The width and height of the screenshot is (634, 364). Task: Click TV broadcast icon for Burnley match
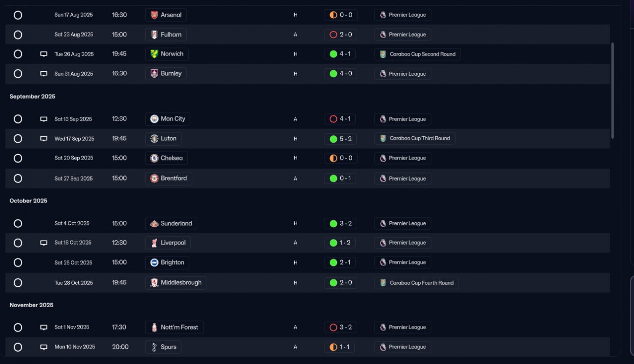tap(44, 74)
